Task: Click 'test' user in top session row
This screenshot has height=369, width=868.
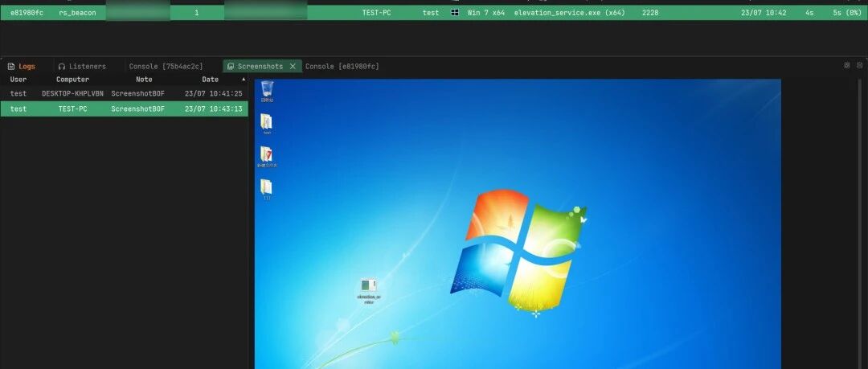Action: point(431,12)
